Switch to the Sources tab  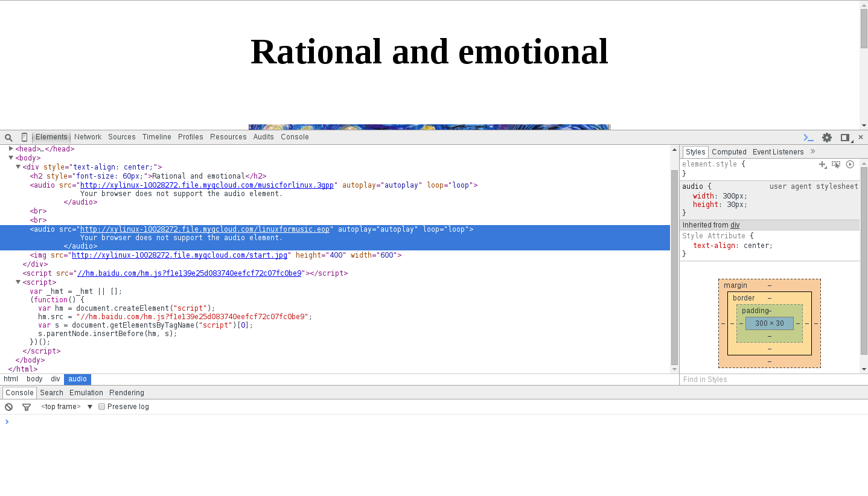122,137
